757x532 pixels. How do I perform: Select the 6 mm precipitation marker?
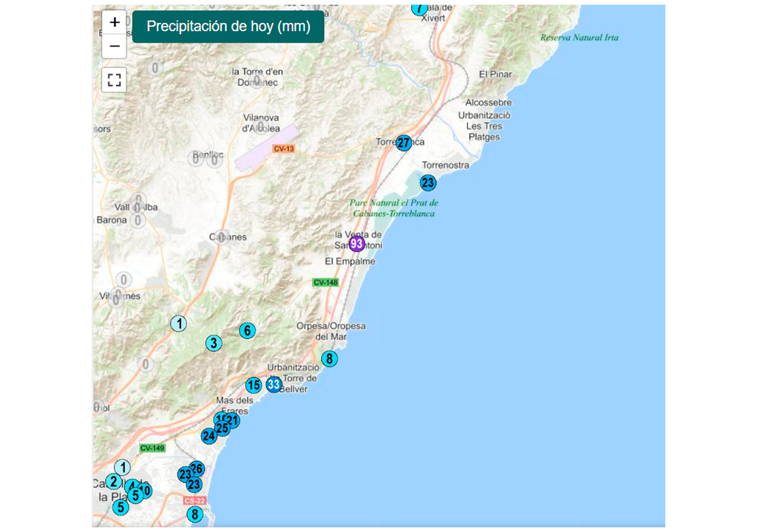tap(247, 331)
